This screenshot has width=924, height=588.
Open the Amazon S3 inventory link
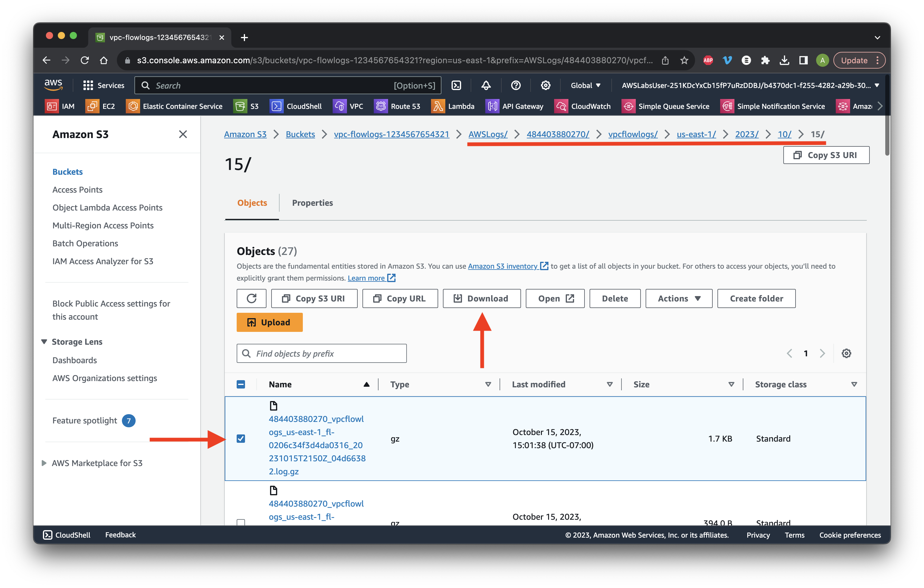pyautogui.click(x=508, y=266)
